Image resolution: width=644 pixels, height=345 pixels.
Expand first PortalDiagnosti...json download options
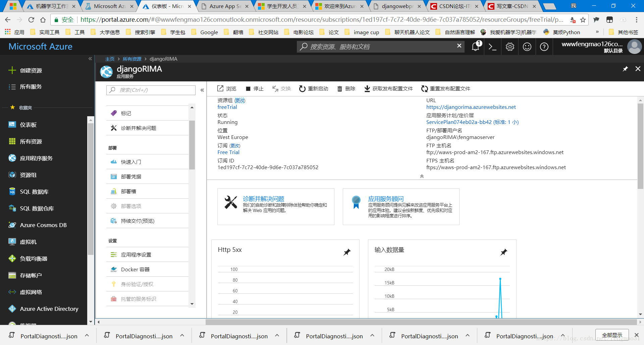click(x=87, y=335)
